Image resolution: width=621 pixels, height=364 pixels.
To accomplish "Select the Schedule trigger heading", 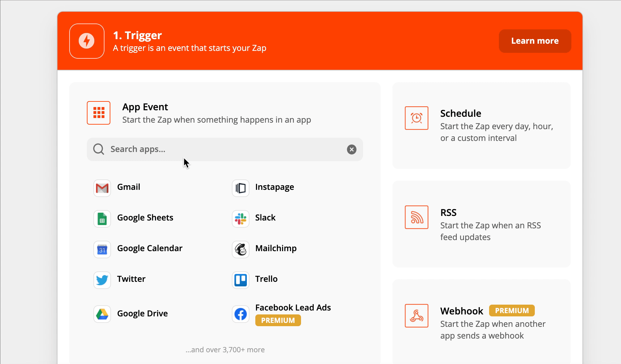I will (461, 114).
